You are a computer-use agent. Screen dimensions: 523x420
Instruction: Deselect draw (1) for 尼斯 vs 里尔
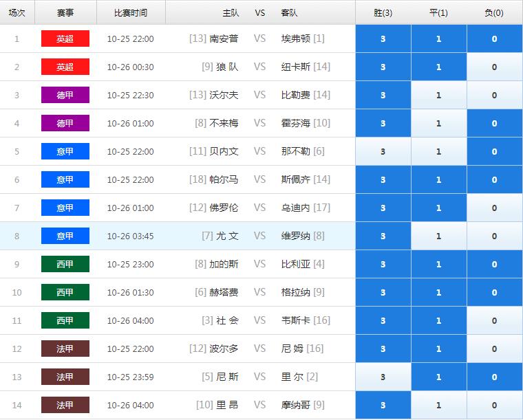(438, 377)
